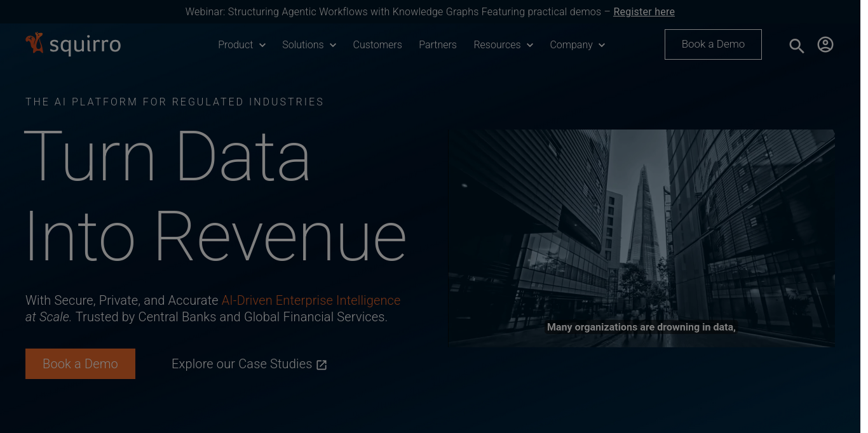The width and height of the screenshot is (868, 433).
Task: Expand the Company dropdown chevron
Action: [x=601, y=45]
